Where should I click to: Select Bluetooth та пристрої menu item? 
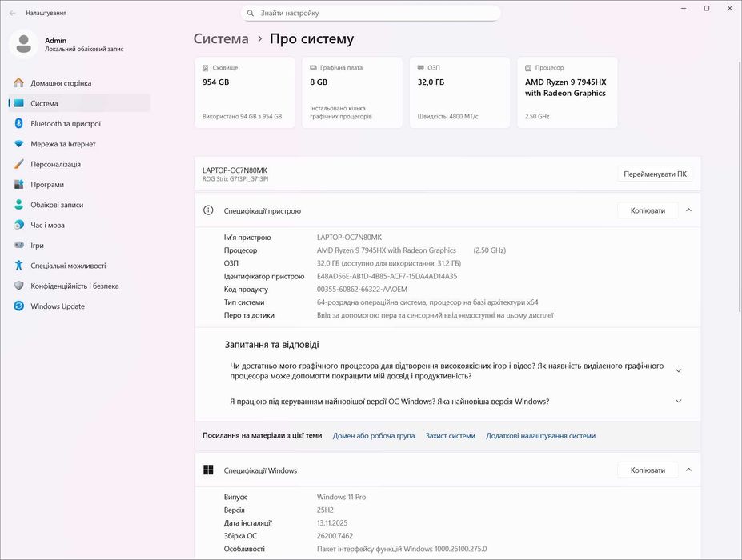coord(79,123)
